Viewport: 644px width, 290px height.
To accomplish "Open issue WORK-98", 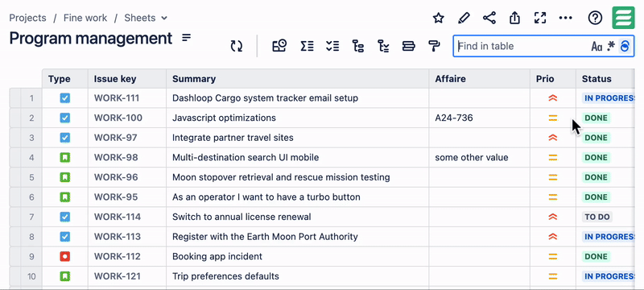I will point(116,157).
